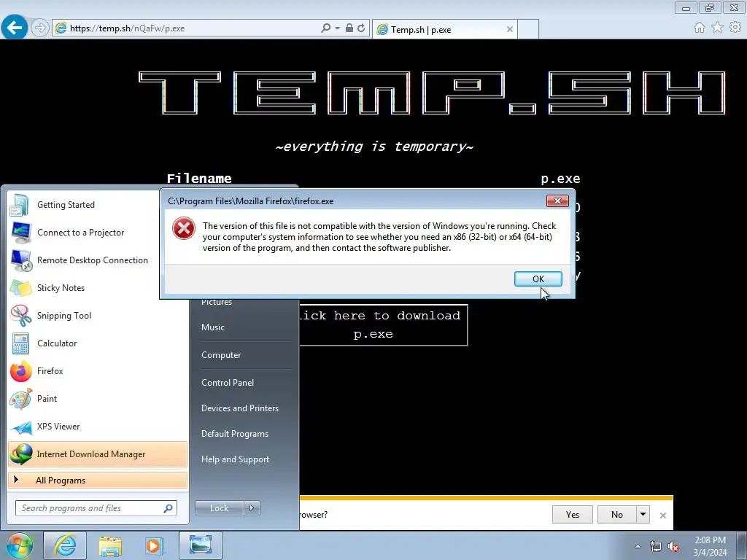Close the Temp.sh | p.exe tab
This screenshot has height=560, width=747.
(x=510, y=29)
